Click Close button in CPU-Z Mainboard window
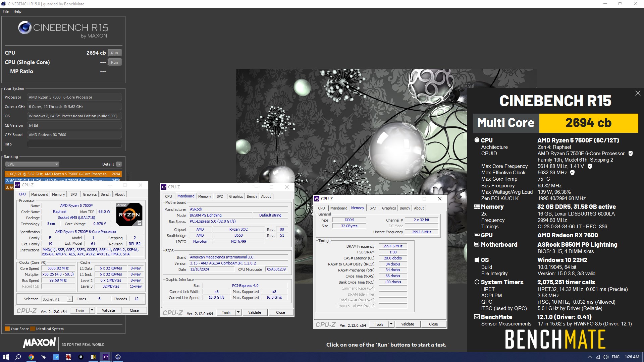The width and height of the screenshot is (644, 362). [x=280, y=312]
